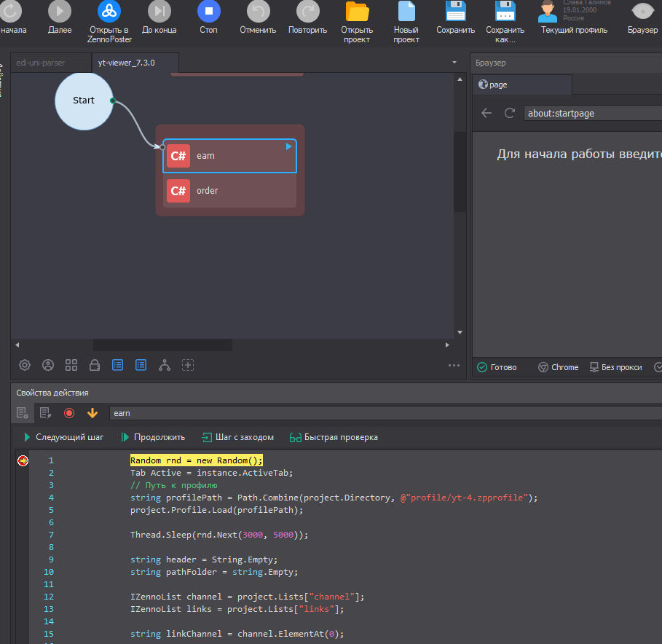Click the Далее step-forward play icon
662x644 pixels.
(60, 12)
